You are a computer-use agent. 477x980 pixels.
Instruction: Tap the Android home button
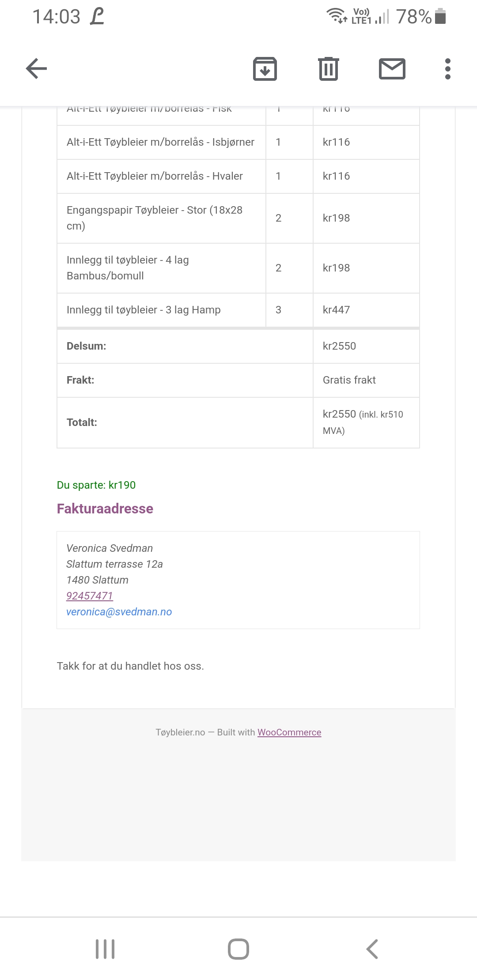tap(238, 949)
